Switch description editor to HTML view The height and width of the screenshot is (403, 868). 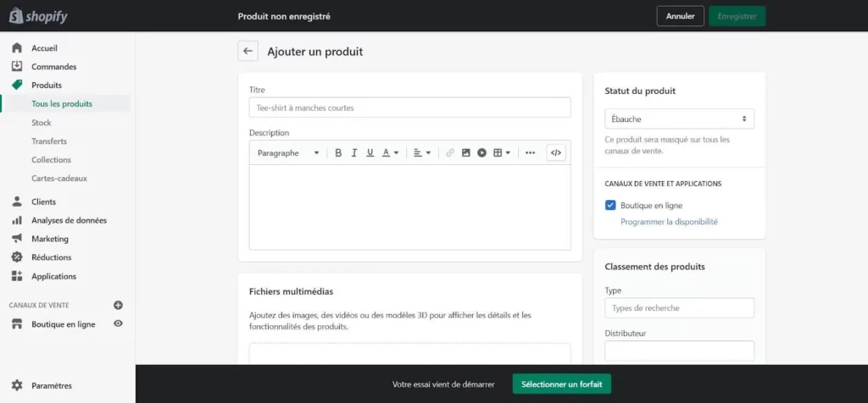[x=556, y=153]
